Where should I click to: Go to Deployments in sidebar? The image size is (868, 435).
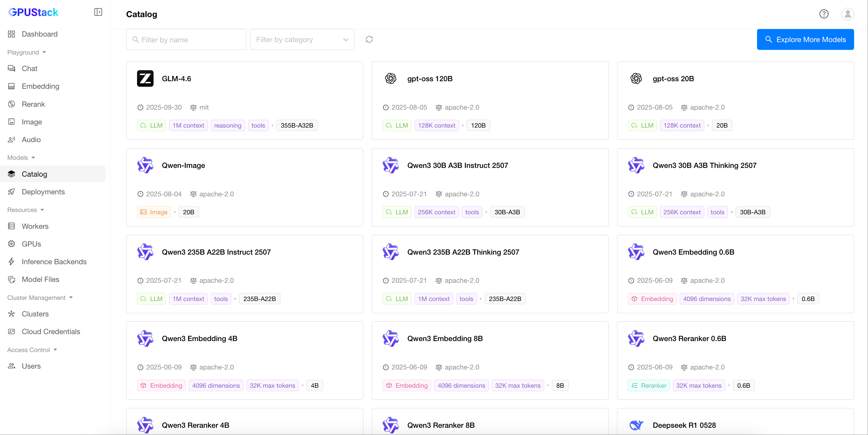point(43,191)
